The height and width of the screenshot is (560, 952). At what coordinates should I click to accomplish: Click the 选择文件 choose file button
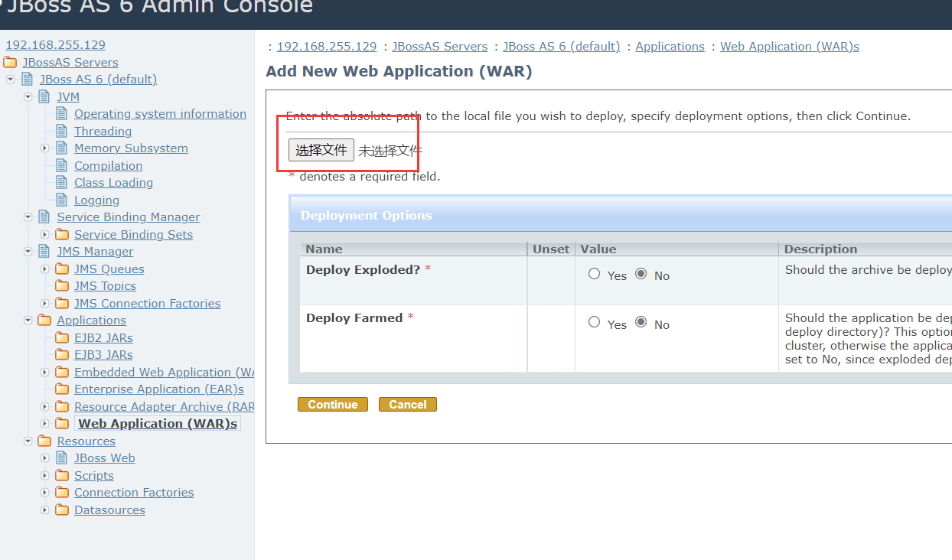click(x=321, y=150)
